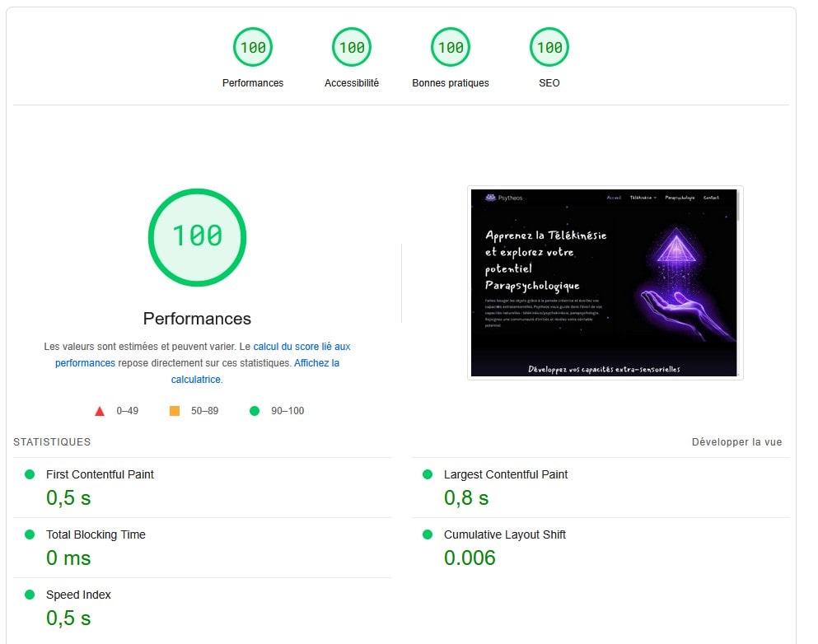
Task: Click the '0.006' Cumulative Layout Shift value
Action: coord(470,558)
